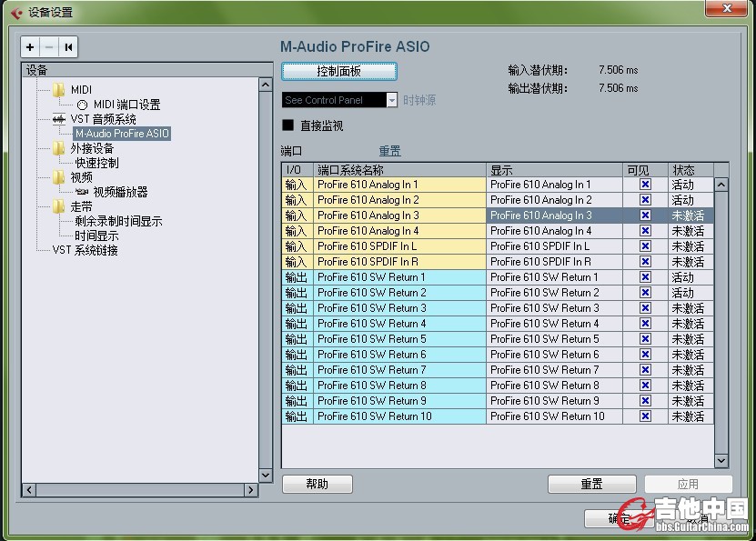This screenshot has width=756, height=541.
Task: Toggle visibility for SPDIF In L
Action: point(645,246)
